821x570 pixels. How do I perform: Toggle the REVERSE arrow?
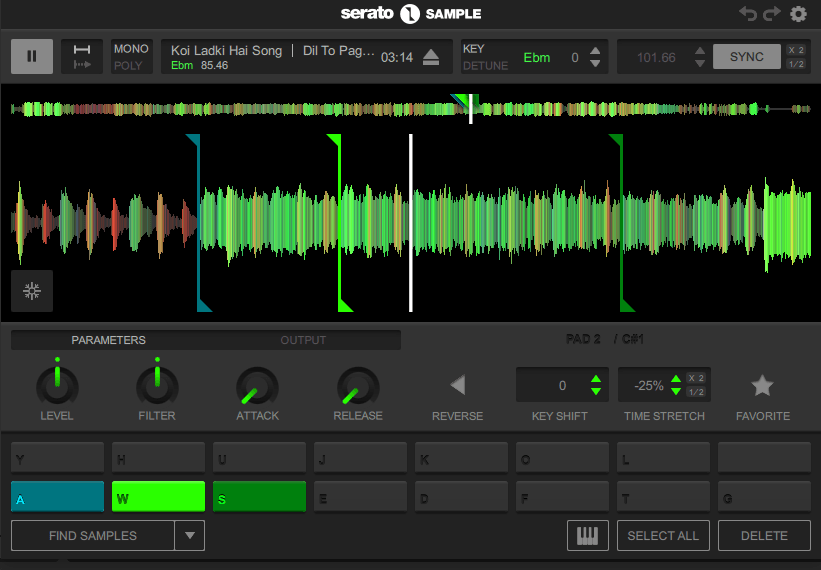[458, 385]
